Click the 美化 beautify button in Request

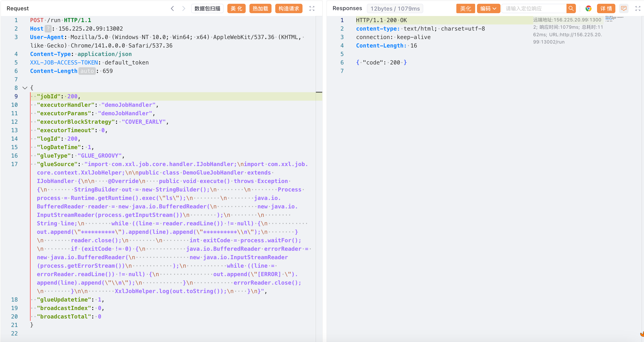coord(236,8)
